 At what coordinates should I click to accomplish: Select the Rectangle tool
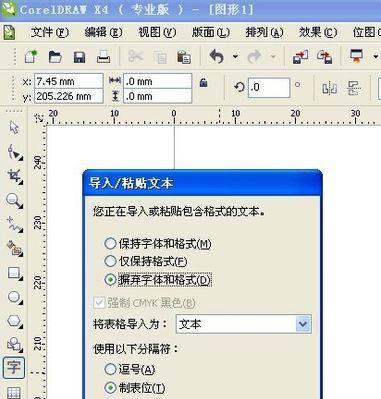point(14,273)
